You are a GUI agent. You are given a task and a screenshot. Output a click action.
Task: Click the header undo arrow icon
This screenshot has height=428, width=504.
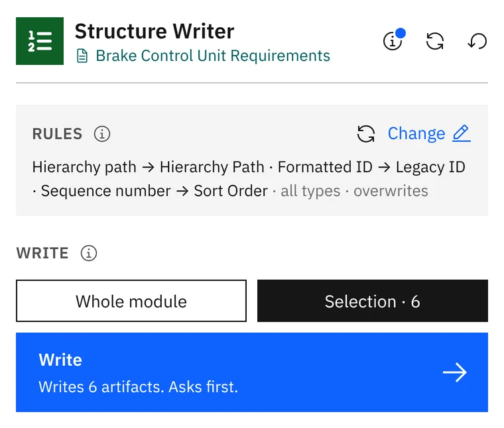click(477, 41)
